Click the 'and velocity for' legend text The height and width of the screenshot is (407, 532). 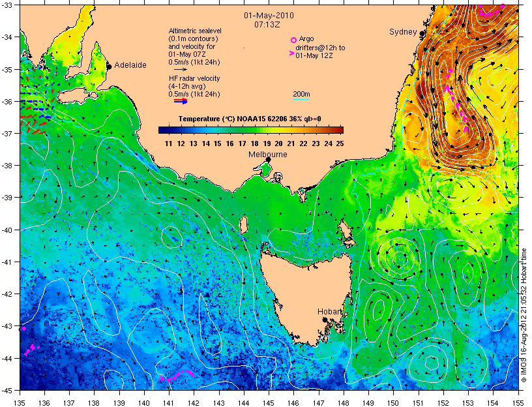click(x=192, y=46)
